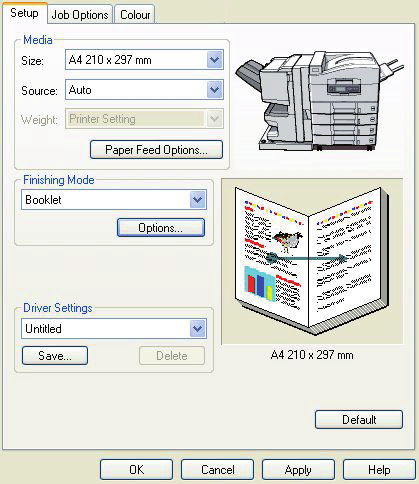419x484 pixels.
Task: Click the disabled Weight dropdown arrow
Action: click(214, 119)
